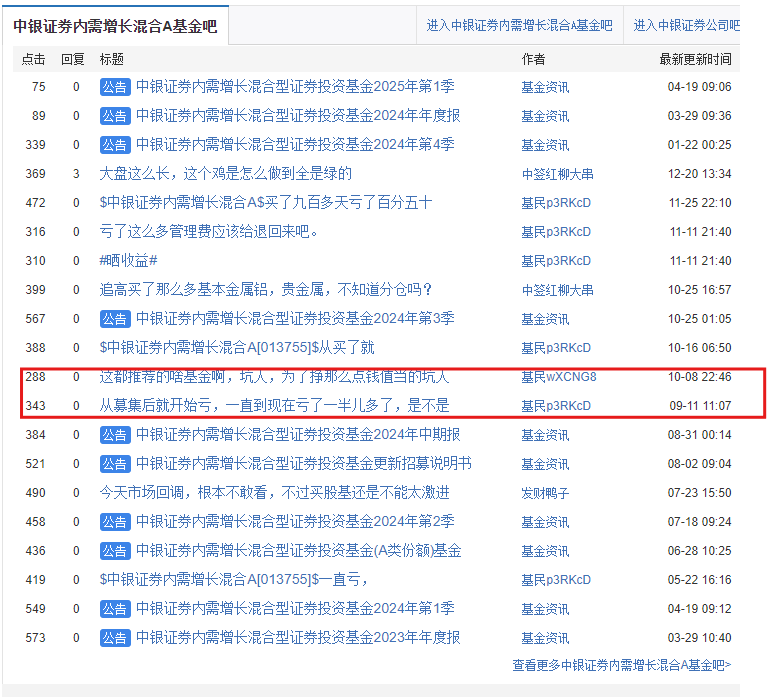Click the 回复 column header
Viewport: 767px width, 697px height.
click(73, 59)
